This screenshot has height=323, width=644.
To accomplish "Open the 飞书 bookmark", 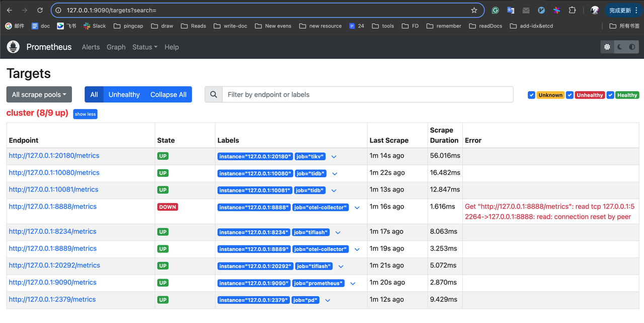I will [x=66, y=26].
